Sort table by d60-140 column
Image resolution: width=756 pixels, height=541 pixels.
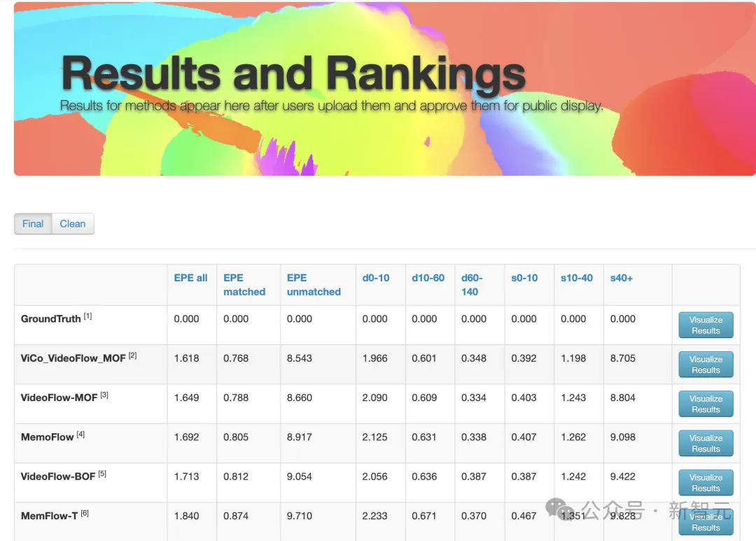(x=472, y=284)
